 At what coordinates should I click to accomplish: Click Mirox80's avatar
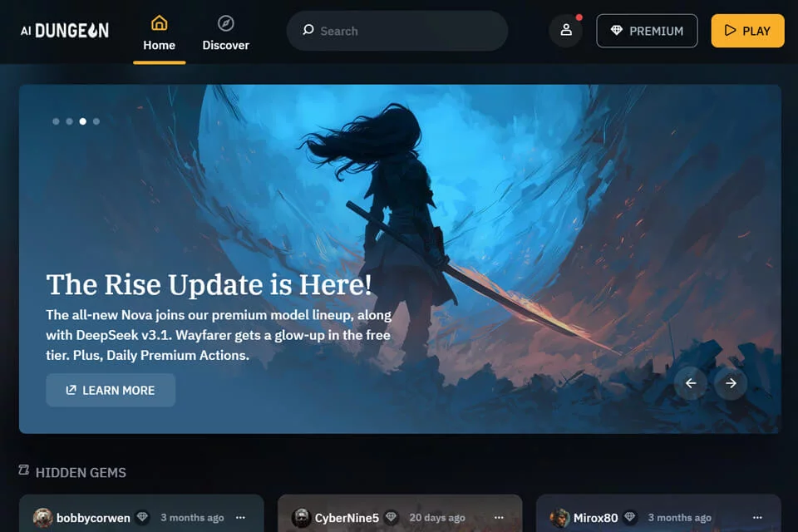pyautogui.click(x=559, y=518)
